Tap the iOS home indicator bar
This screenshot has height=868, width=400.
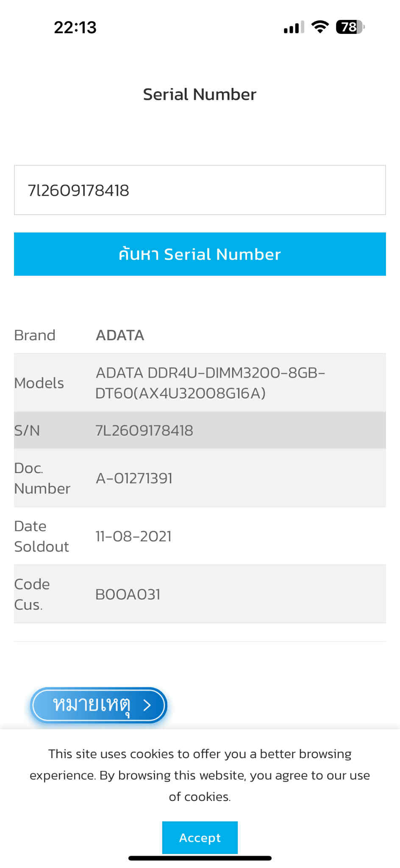click(200, 858)
